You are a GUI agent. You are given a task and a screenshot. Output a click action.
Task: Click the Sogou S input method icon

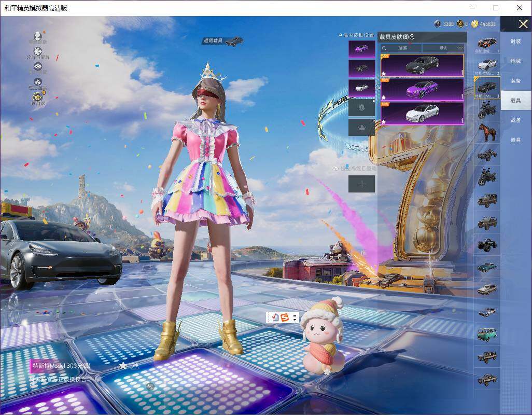point(284,317)
